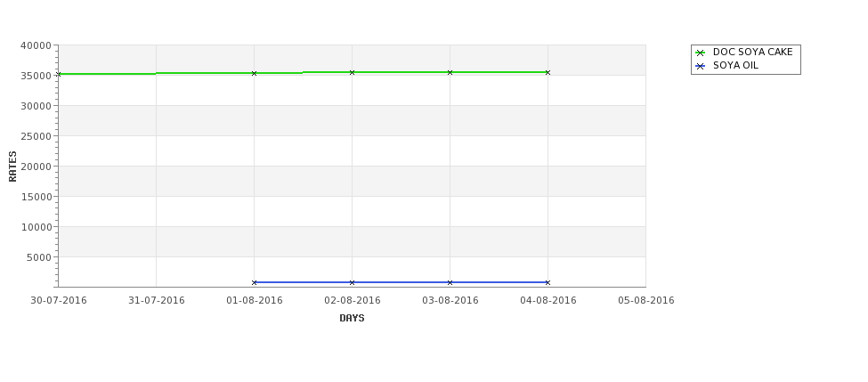Click the green data point at 02-08-2016

tap(352, 72)
